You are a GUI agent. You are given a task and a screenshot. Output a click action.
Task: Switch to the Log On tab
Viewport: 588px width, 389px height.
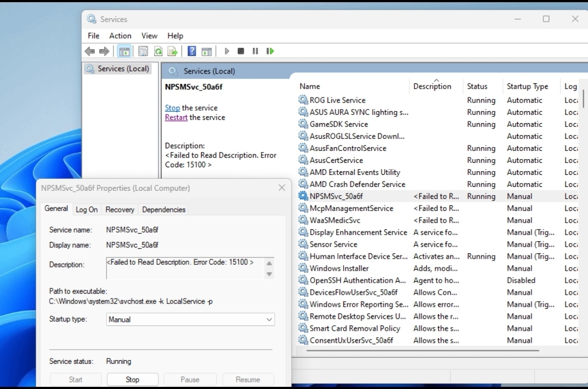(x=87, y=210)
